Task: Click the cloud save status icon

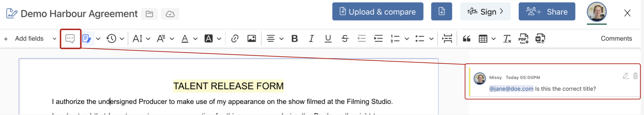Action: click(x=170, y=14)
